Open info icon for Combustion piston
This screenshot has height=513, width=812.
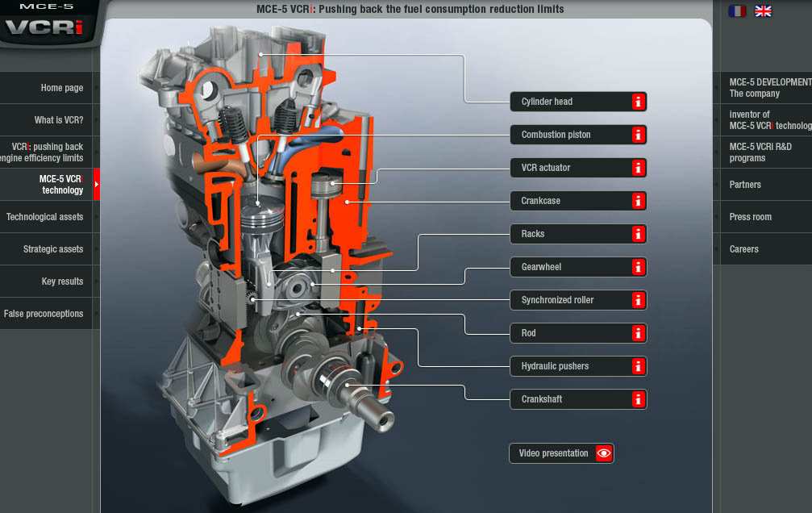click(638, 135)
